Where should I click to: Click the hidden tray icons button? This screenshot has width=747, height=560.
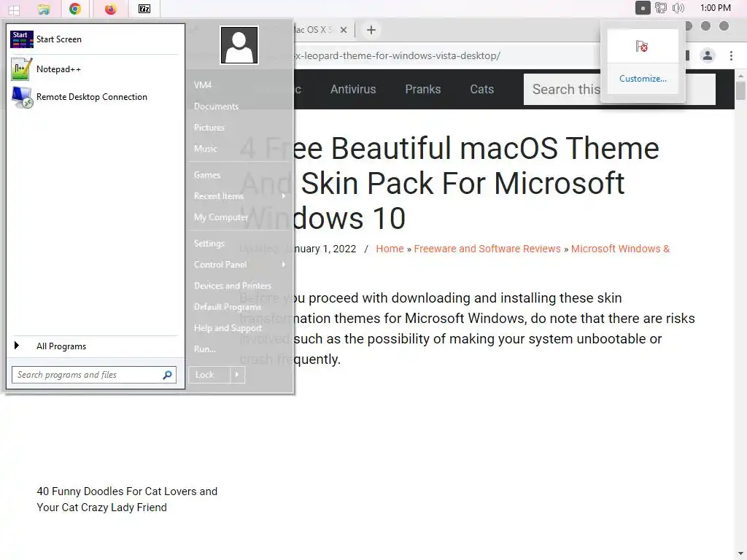[642, 8]
